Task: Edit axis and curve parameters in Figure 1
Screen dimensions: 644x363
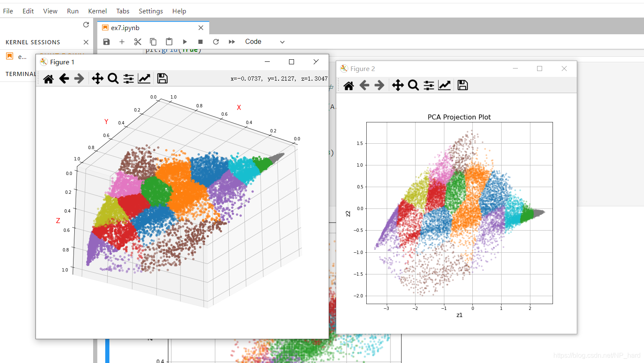Action: click(144, 79)
